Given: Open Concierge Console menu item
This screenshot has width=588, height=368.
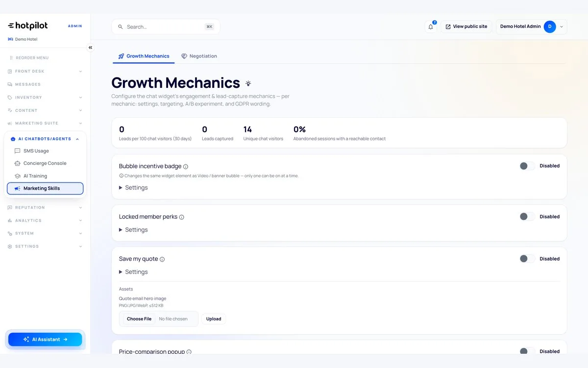Looking at the screenshot, I should [45, 163].
